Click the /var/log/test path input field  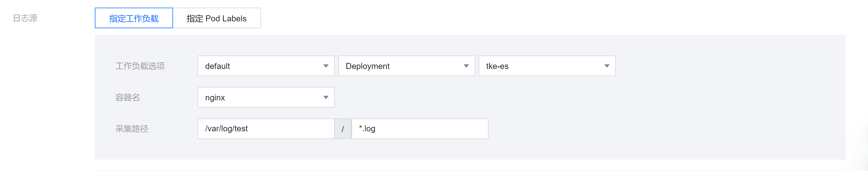pos(266,129)
